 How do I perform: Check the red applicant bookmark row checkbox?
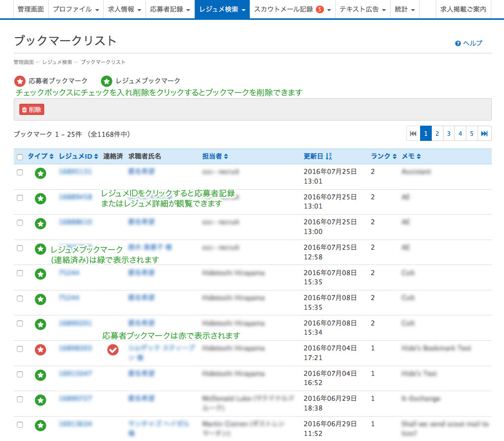tap(20, 349)
